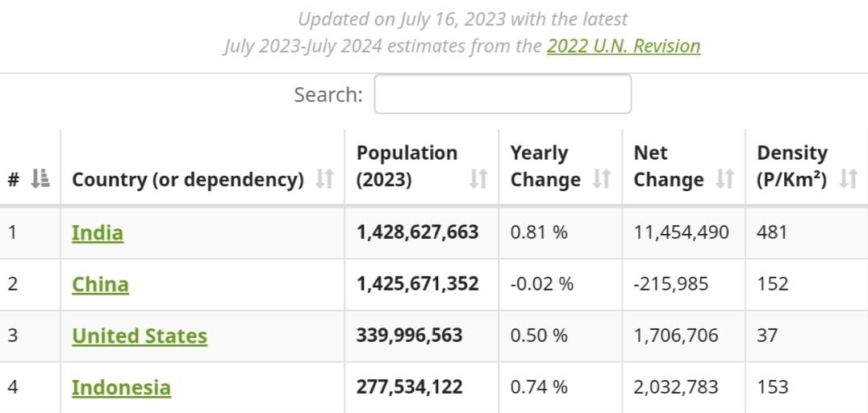Screen dimensions: 868x413
Task: Select Indonesia's density value 153
Action: point(772,387)
